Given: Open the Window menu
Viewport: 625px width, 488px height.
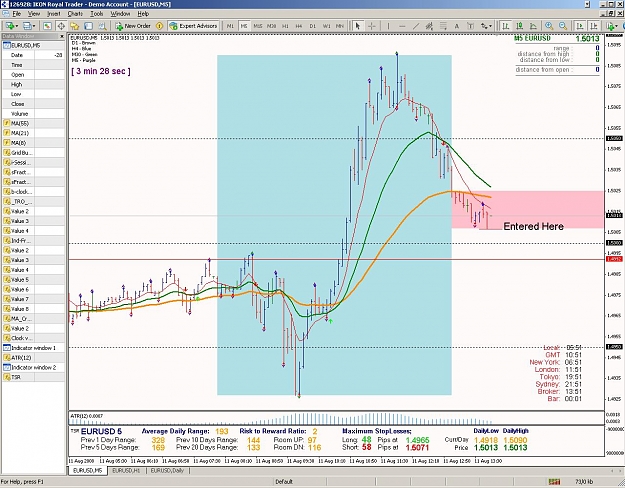Looking at the screenshot, I should coord(120,14).
